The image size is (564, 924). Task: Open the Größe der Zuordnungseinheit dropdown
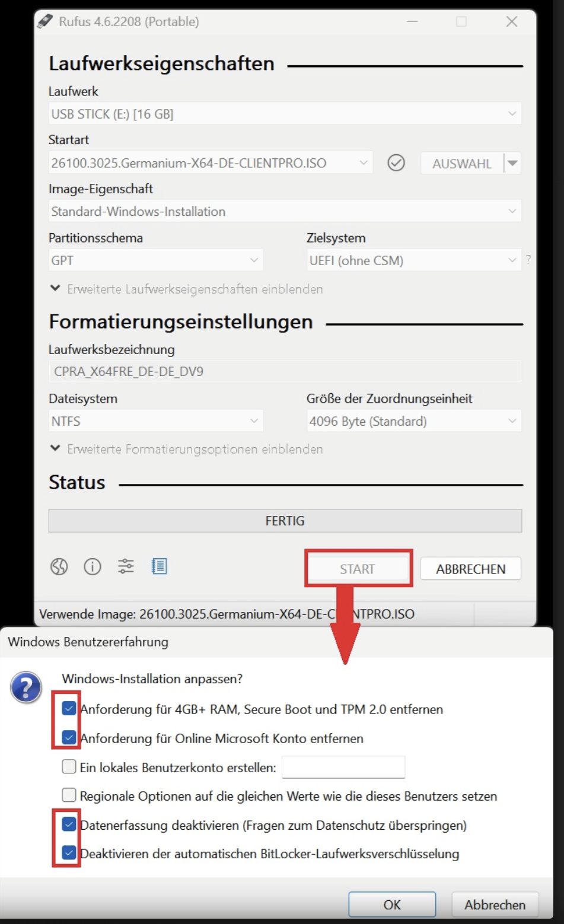414,421
